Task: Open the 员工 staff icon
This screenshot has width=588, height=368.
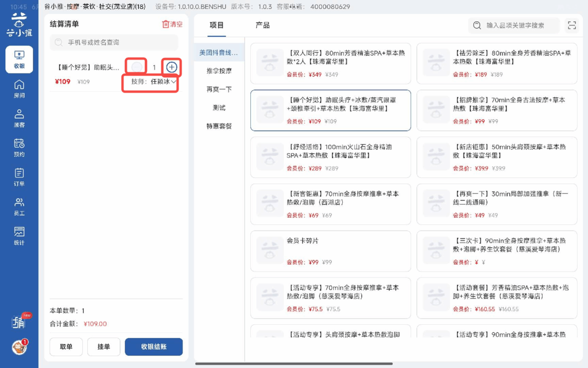Action: [19, 207]
